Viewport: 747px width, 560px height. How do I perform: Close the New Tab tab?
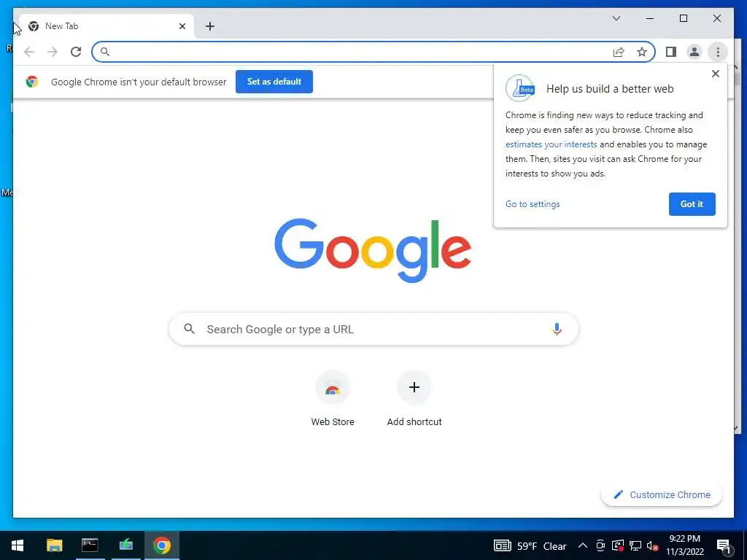[182, 26]
